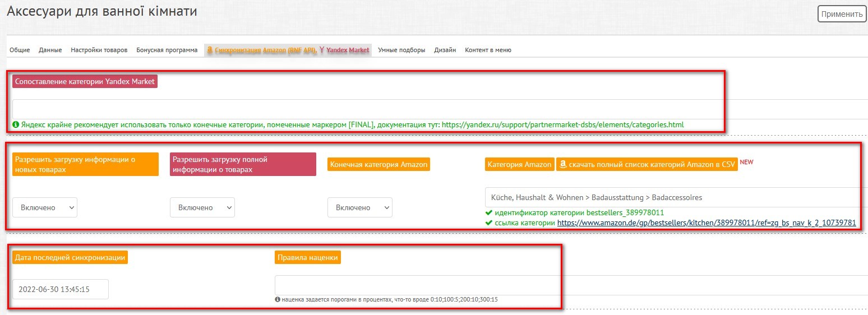Switch to the Дизайн tab
Viewport: 868px width, 315px height.
445,50
